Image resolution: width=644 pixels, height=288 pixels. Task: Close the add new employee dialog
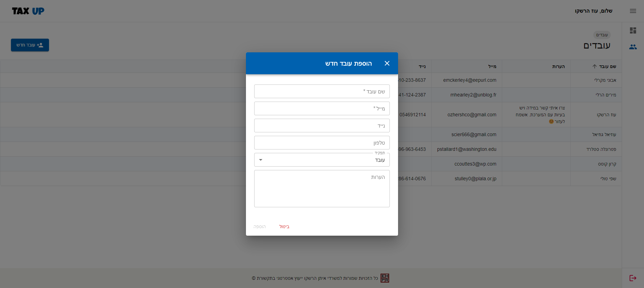(387, 63)
